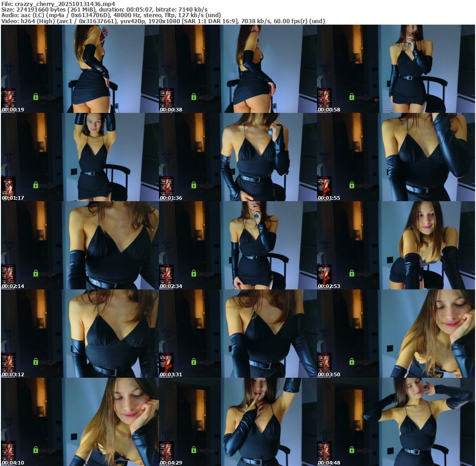Screen dimensions: 476x466
Task: Click the green lock icon in the 00:00:19 frame
Action: [x=35, y=97]
